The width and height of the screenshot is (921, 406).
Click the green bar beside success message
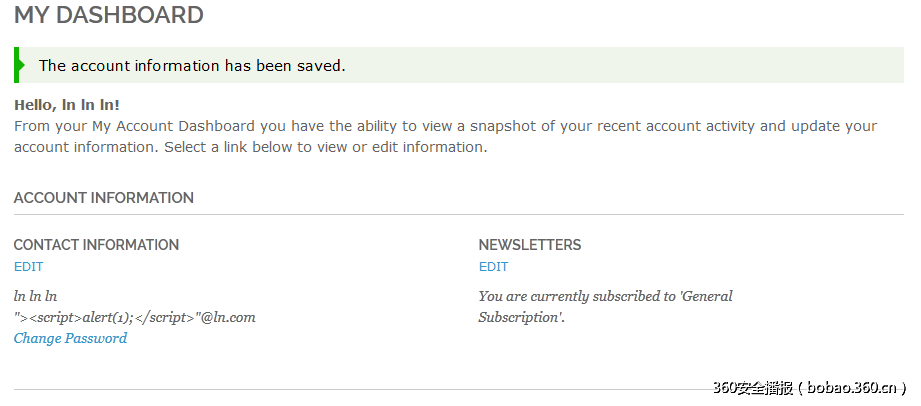(x=18, y=65)
